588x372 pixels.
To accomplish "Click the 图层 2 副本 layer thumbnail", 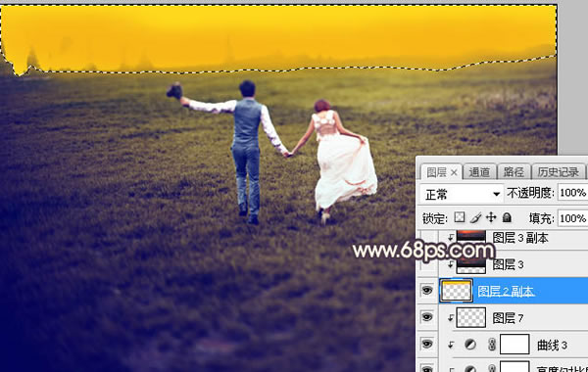I will [x=456, y=291].
